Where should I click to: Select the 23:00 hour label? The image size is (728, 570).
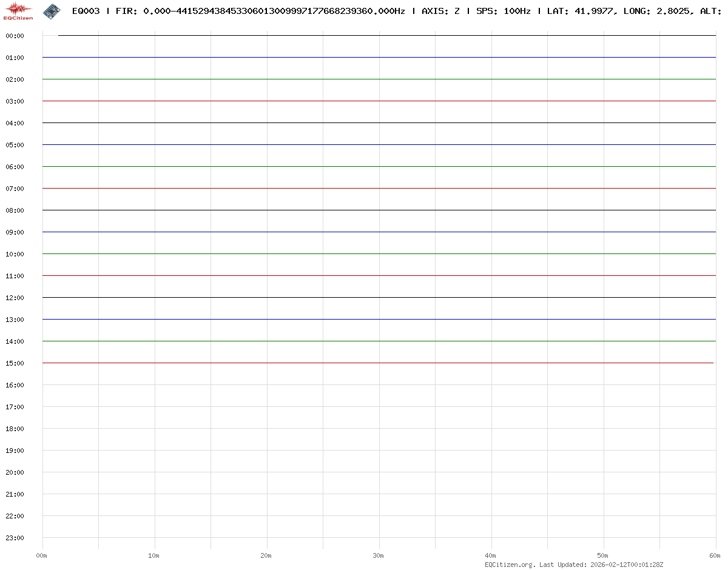coord(15,538)
